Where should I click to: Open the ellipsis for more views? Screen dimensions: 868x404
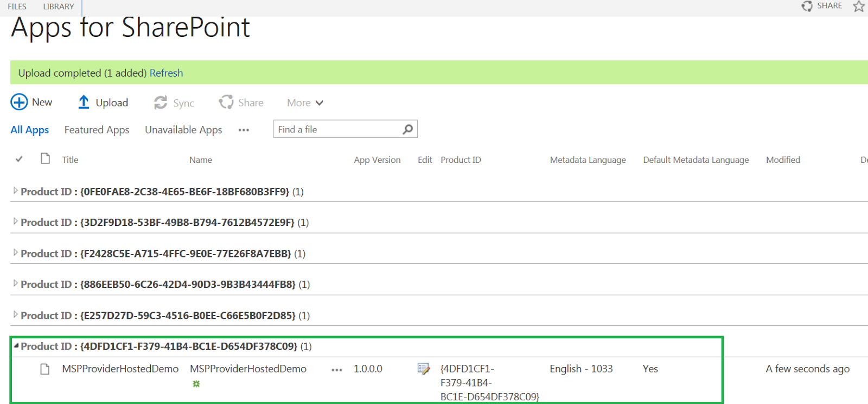(244, 130)
